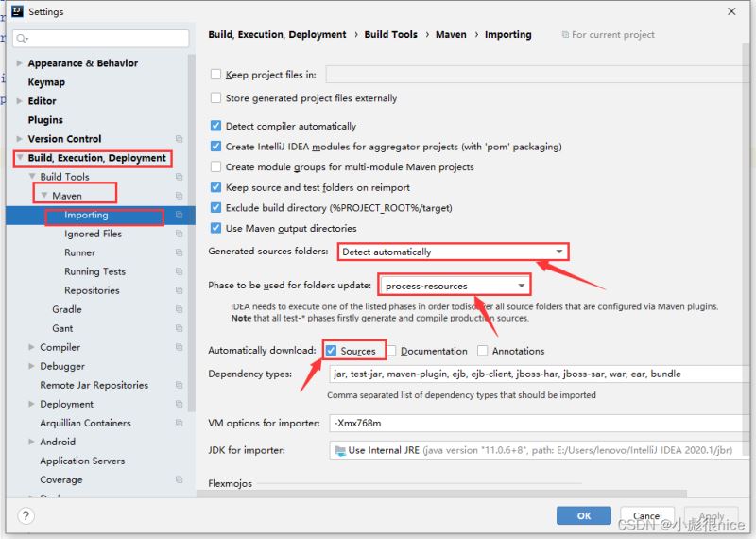Viewport: 756px width, 539px height.
Task: Click the project-level icon beside Version Control
Action: click(x=180, y=139)
